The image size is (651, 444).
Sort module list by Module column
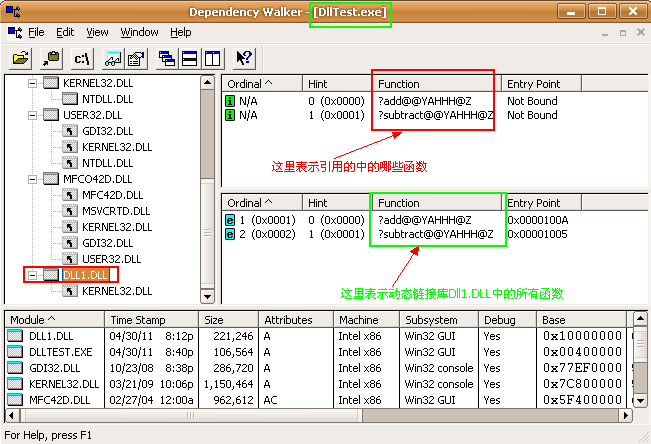point(55,320)
